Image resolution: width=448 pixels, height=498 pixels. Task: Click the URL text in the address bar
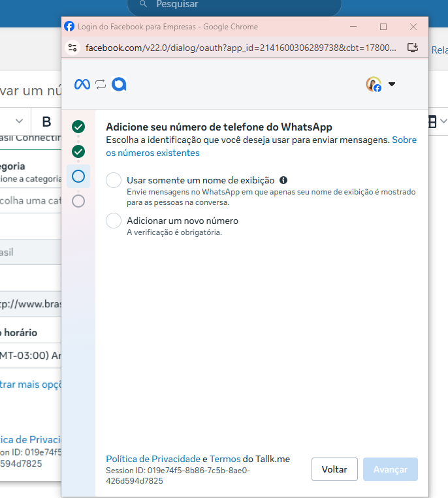click(241, 48)
